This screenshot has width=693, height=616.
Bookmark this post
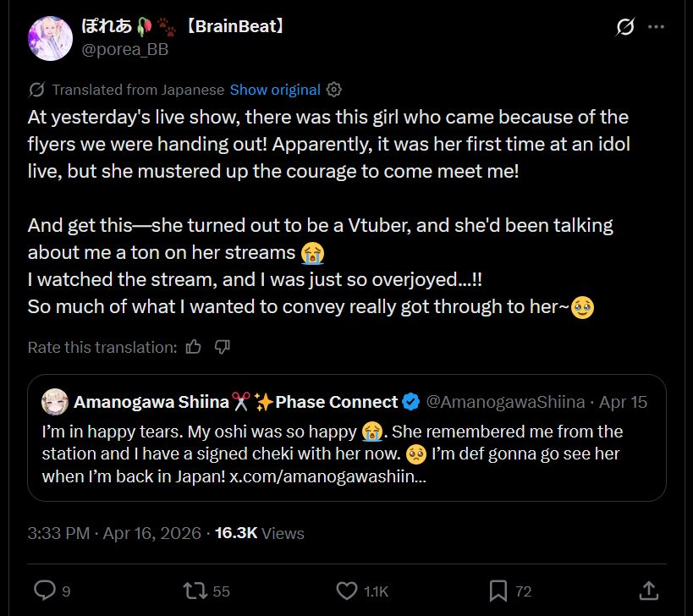(x=498, y=591)
